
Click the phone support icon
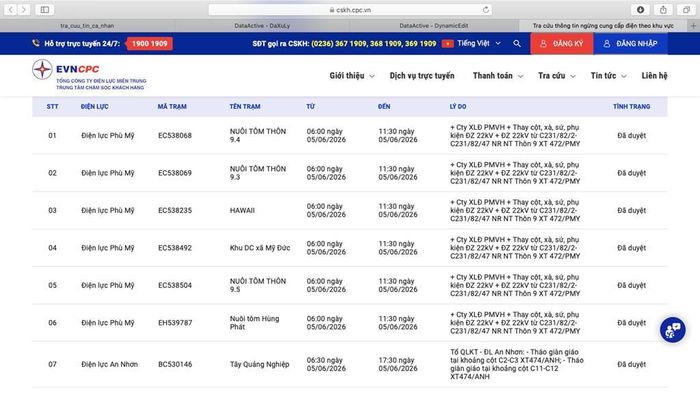pyautogui.click(x=36, y=43)
